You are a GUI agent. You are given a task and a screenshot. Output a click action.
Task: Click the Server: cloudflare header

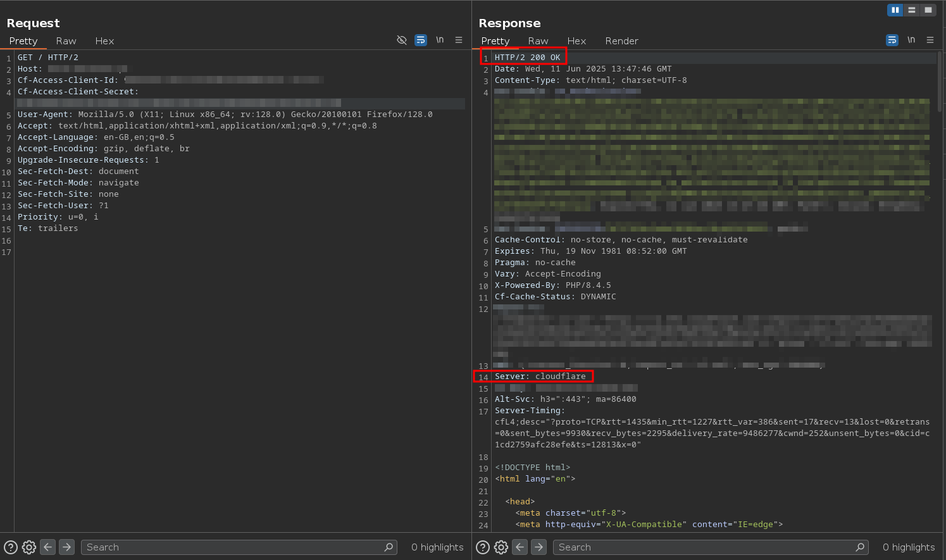tap(540, 376)
